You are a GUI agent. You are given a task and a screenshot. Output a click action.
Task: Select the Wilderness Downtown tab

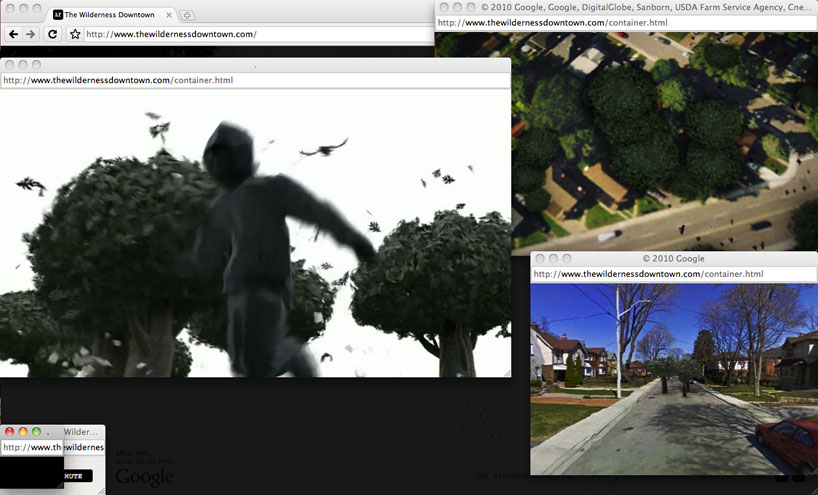[110, 15]
